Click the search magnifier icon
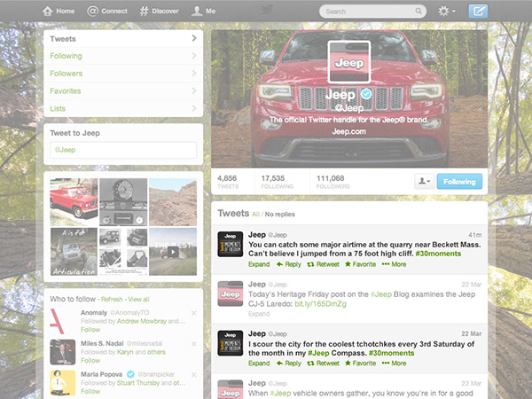532x399 pixels. click(419, 12)
